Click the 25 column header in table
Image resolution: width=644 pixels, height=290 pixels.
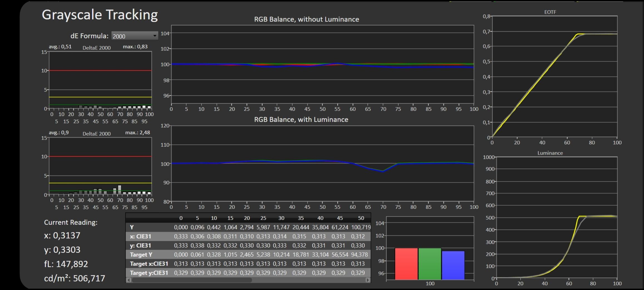[263, 218]
